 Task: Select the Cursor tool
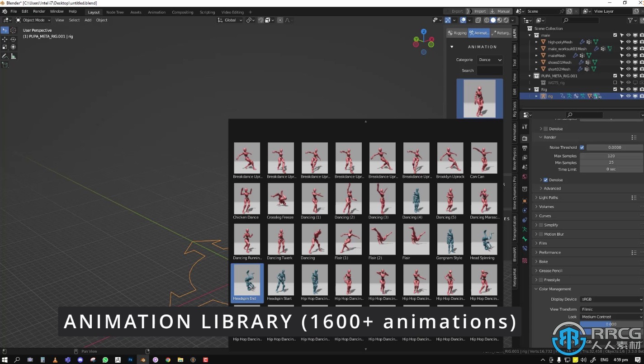tap(13, 30)
